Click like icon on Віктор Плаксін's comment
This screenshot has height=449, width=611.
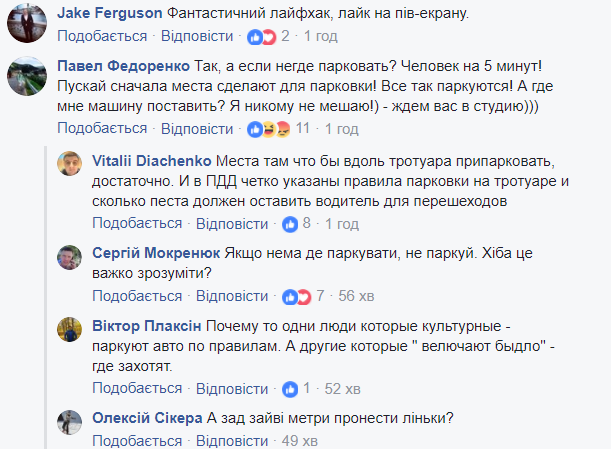pos(291,388)
